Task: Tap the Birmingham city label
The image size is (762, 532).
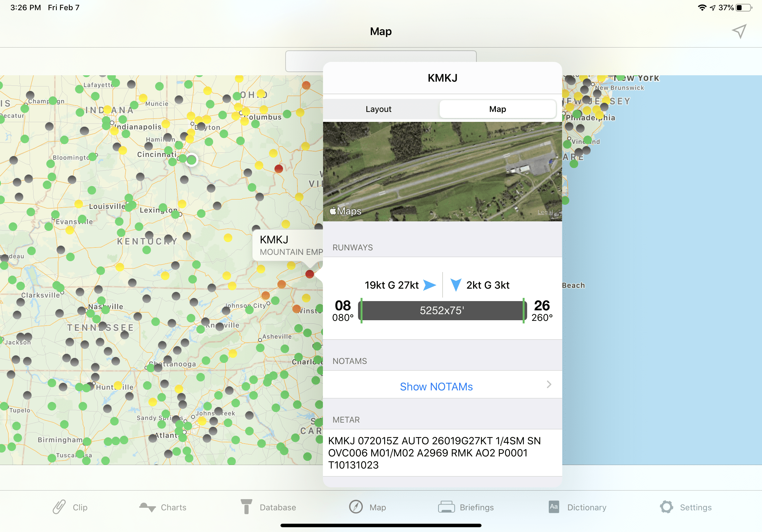Action: pos(60,440)
